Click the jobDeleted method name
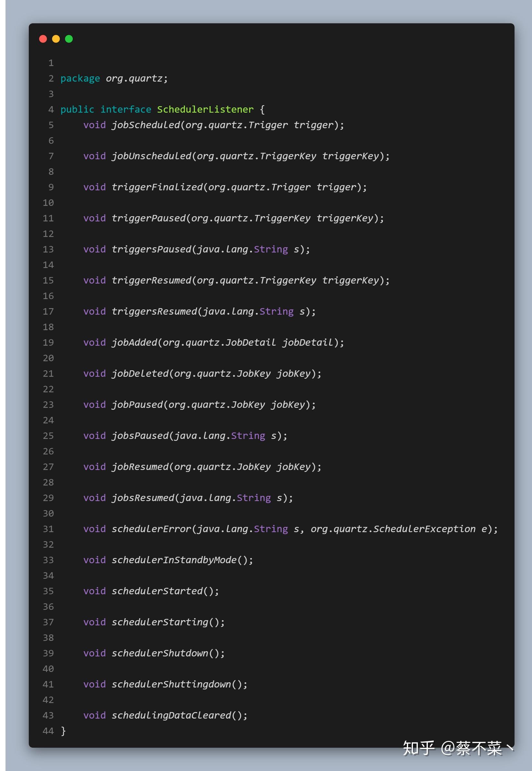The height and width of the screenshot is (771, 532). (140, 373)
